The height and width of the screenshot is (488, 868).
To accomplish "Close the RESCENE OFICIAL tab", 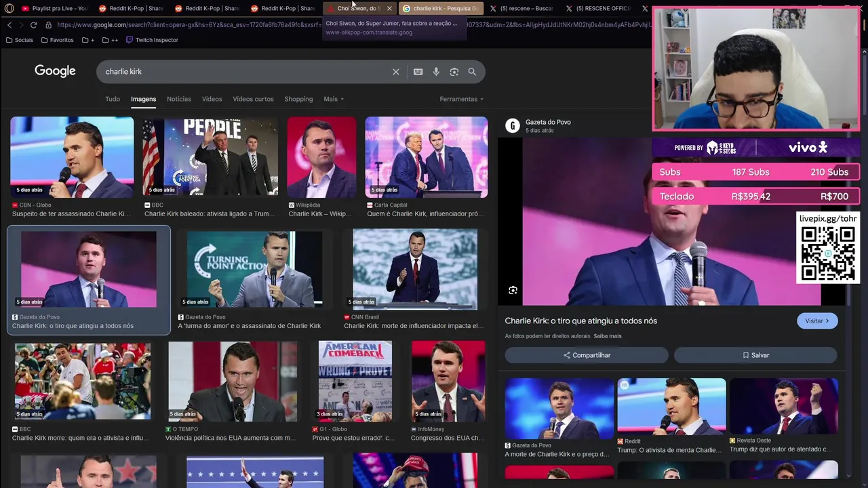I will [x=645, y=8].
